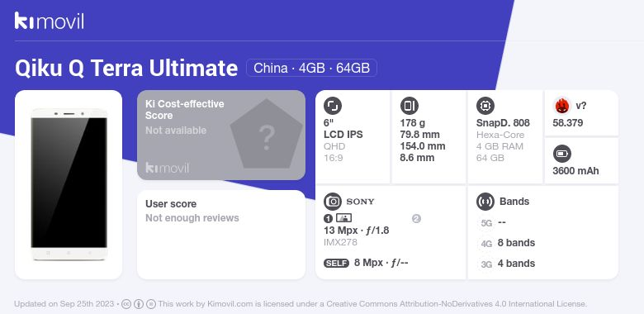This screenshot has height=314, width=644.
Task: Click the User score card
Action: pos(221,235)
